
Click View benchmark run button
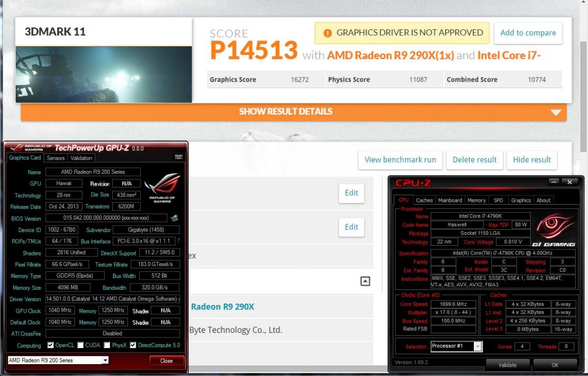pyautogui.click(x=400, y=160)
